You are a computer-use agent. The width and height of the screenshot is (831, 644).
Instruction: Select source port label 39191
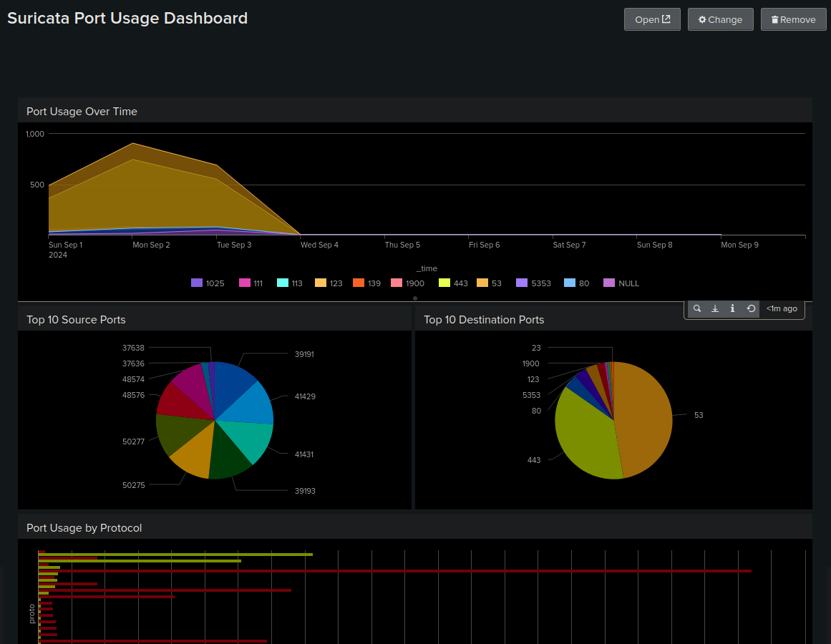pyautogui.click(x=304, y=354)
